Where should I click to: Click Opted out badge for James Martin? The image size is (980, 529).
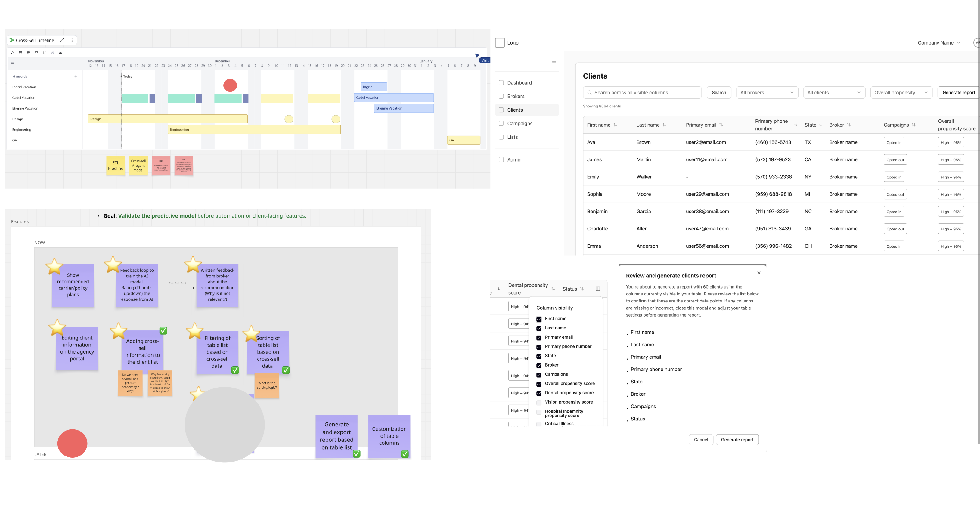tap(895, 160)
